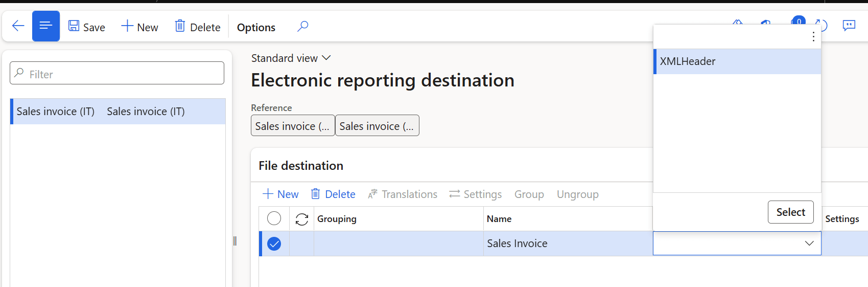Image resolution: width=868 pixels, height=287 pixels.
Task: Click the first Sales invoice reference button
Action: tap(293, 126)
